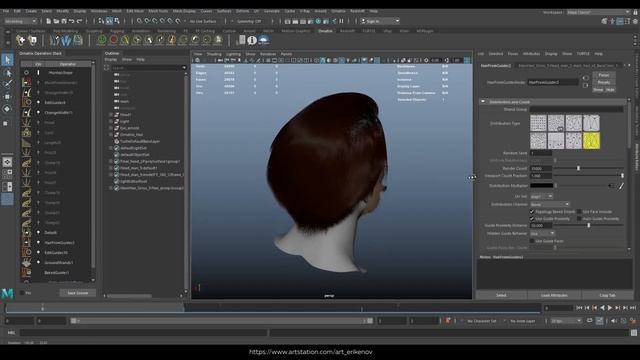This screenshot has height=360, width=640.
Task: Click the GroundStrands1 operator icon in stack
Action: click(27, 262)
